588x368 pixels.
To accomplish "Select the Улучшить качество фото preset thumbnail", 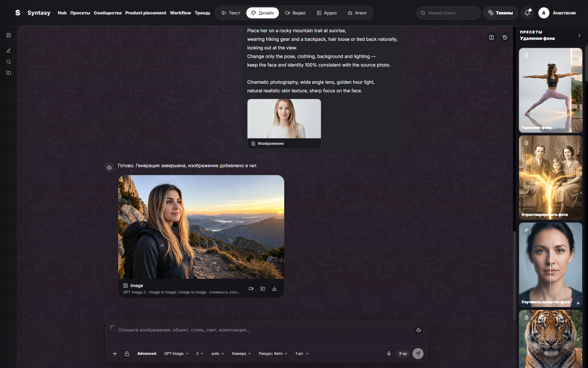I will tap(551, 265).
